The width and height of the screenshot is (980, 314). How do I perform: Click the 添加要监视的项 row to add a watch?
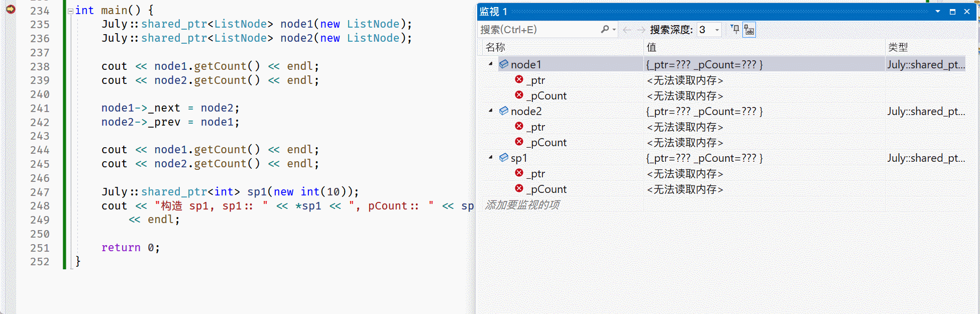pos(522,205)
